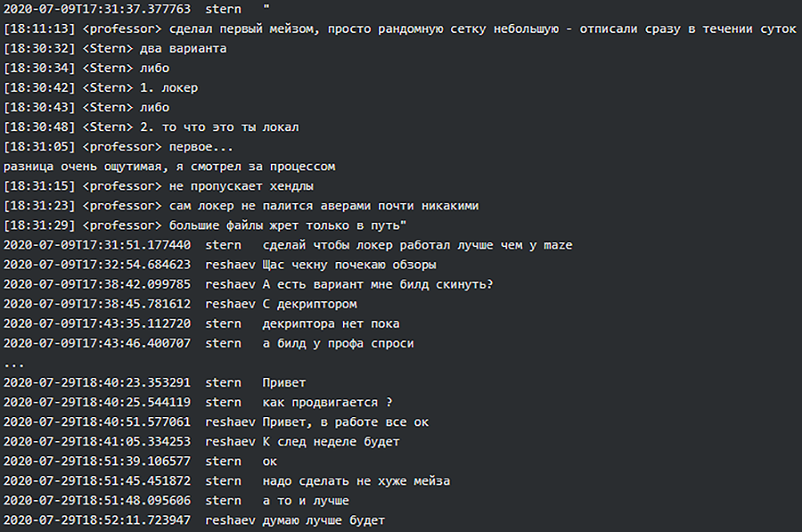Click reshaev's message "Щас чекну почекаю обзоры"

point(348,265)
